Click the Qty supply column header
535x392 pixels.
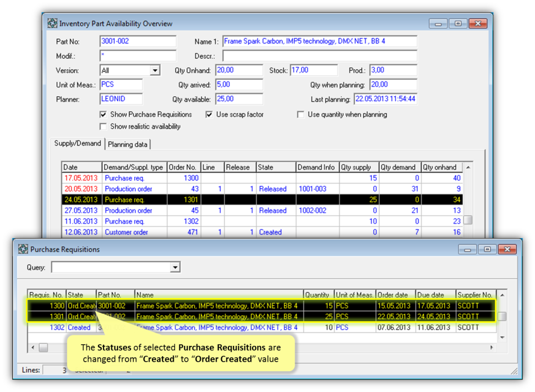point(359,167)
